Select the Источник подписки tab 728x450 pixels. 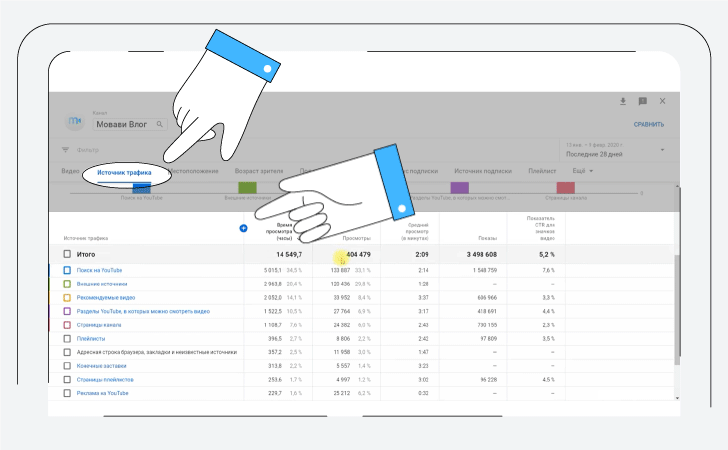[482, 171]
